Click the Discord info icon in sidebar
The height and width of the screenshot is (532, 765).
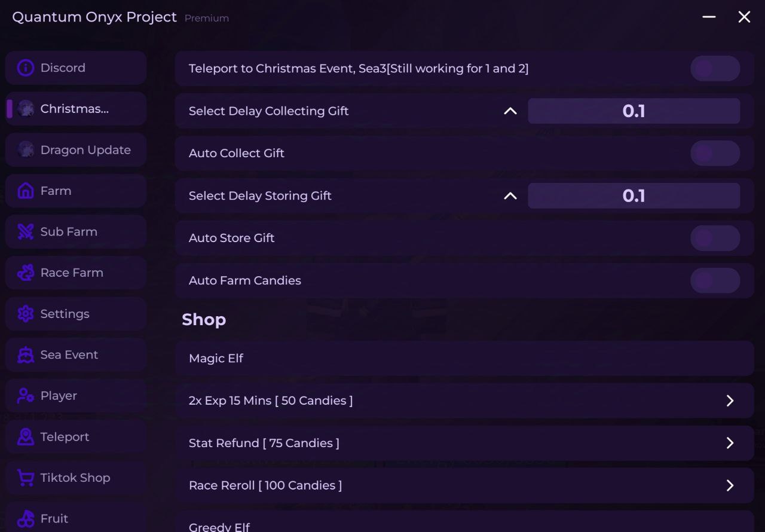pos(26,68)
